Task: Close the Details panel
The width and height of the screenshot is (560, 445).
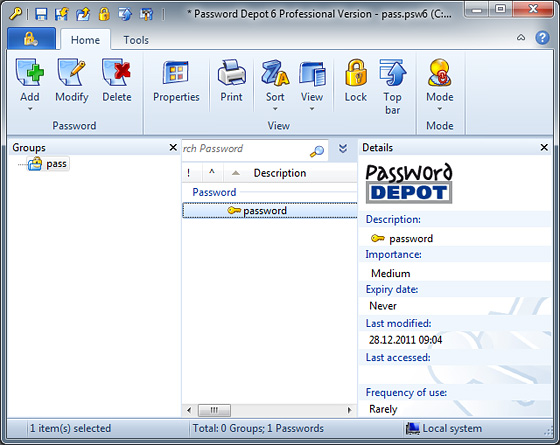Action: pyautogui.click(x=544, y=147)
